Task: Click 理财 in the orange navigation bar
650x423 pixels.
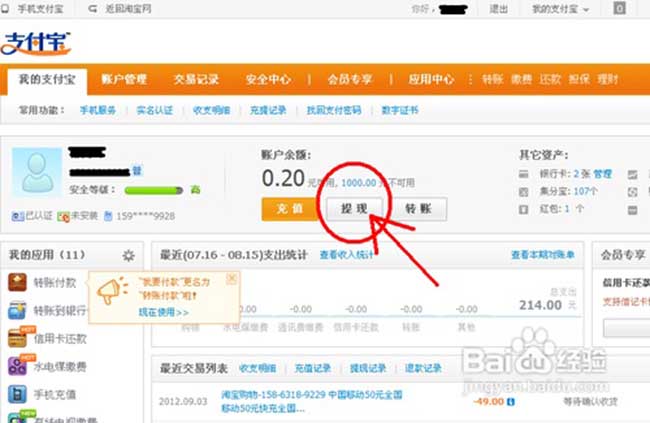Action: [x=608, y=79]
